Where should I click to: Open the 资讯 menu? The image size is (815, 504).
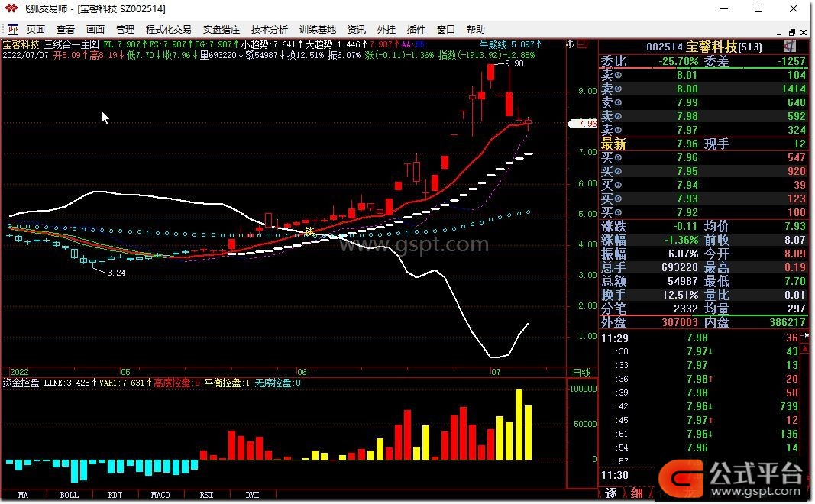(357, 30)
